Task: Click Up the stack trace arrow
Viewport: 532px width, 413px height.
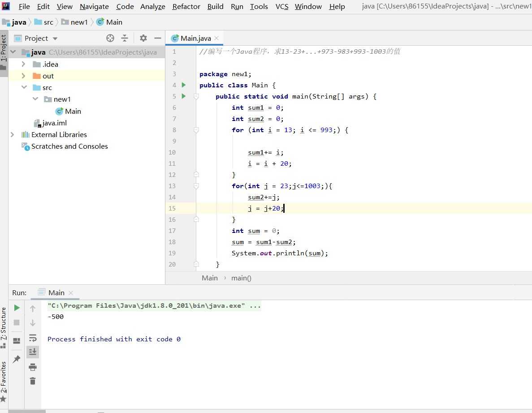Action: [33, 308]
